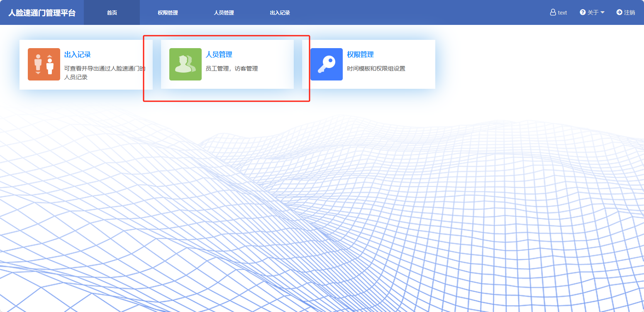Open the 关于 menu label
Viewport: 644px width, 312px height.
point(593,12)
